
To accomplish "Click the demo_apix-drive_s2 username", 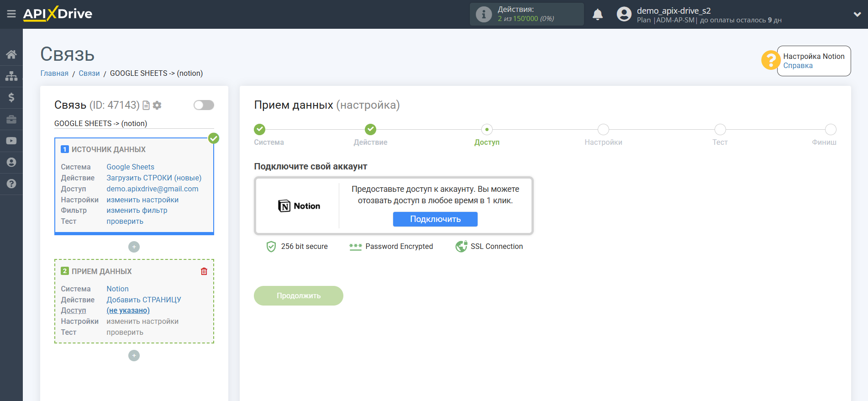I will [673, 11].
